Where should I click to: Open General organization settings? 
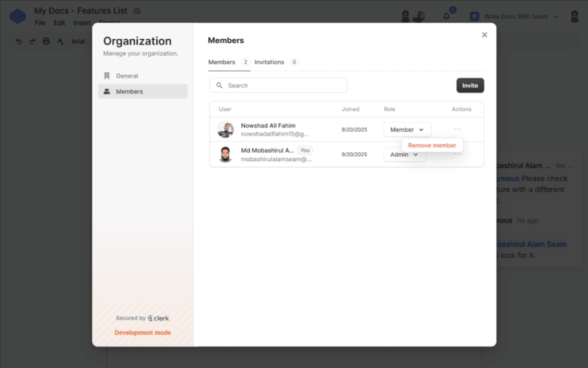click(127, 76)
